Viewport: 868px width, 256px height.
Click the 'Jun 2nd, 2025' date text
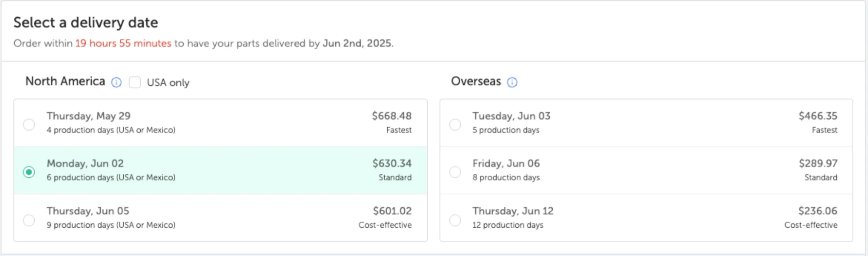point(357,43)
